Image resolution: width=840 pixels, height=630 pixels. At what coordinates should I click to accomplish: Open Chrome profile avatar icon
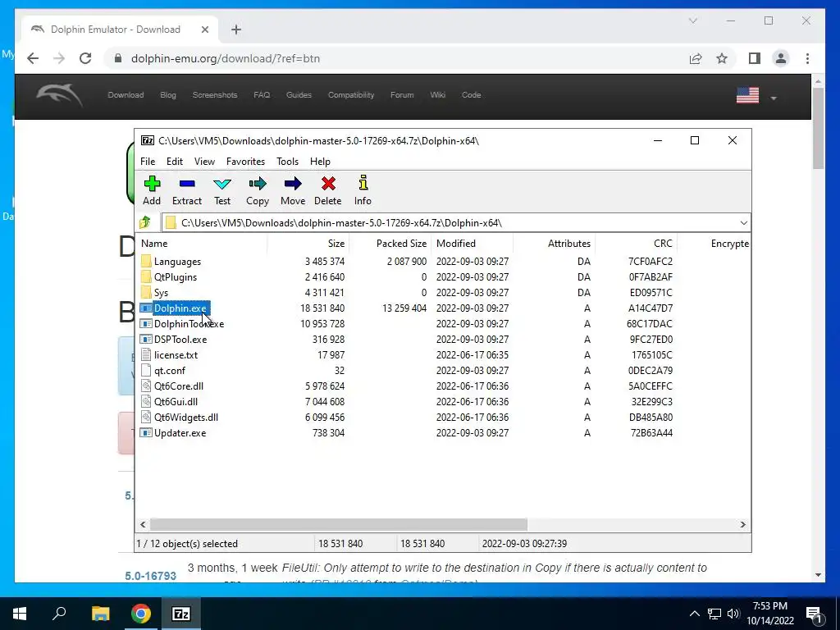click(781, 58)
